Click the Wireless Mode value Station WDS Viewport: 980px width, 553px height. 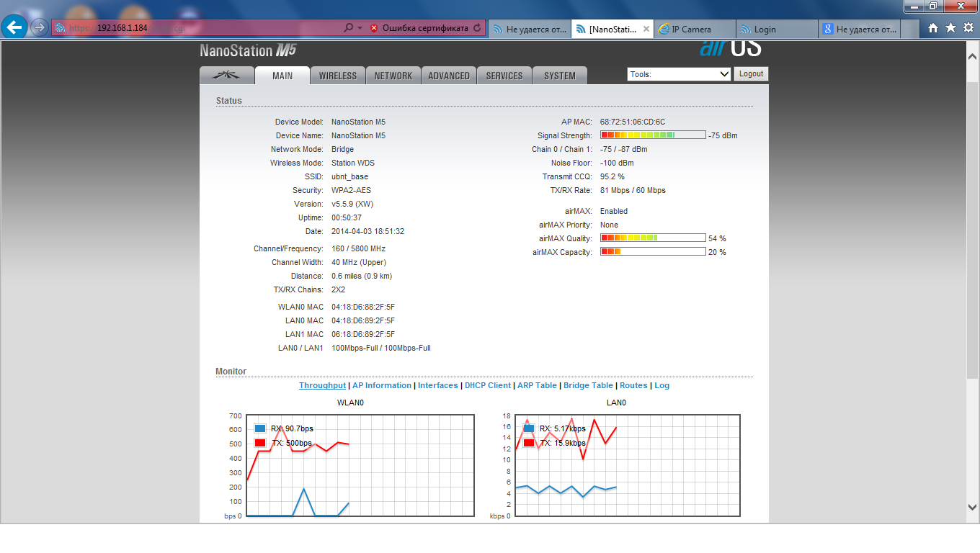(x=353, y=163)
